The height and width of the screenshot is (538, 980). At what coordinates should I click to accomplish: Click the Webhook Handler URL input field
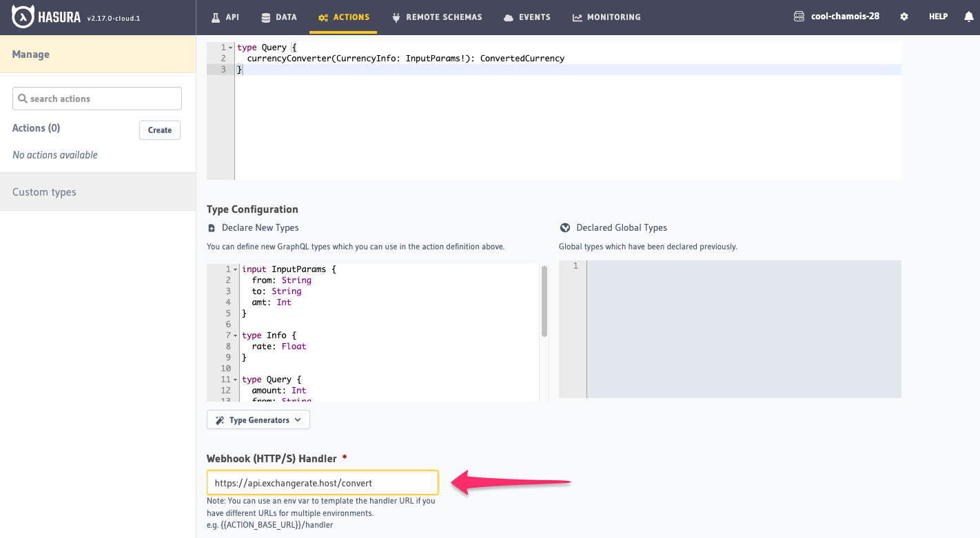(x=322, y=483)
